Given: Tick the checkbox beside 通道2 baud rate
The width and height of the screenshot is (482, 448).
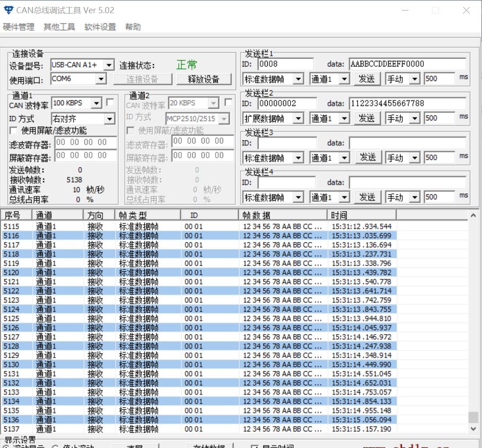Looking at the screenshot, I should [228, 103].
